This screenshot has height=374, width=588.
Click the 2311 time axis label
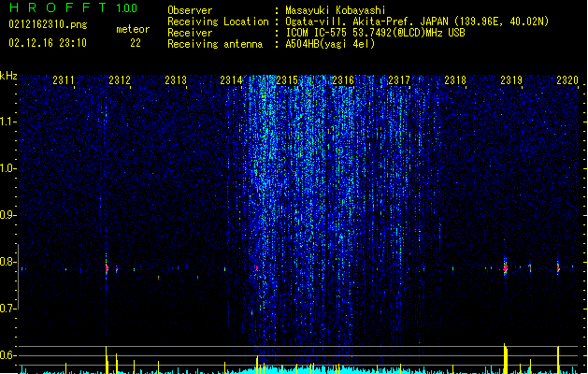[x=64, y=79]
